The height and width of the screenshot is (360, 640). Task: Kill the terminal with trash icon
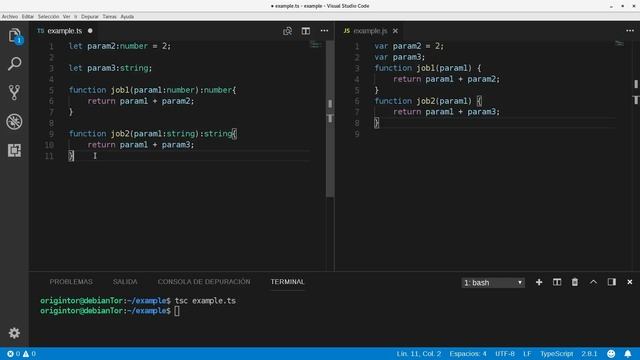tap(575, 282)
